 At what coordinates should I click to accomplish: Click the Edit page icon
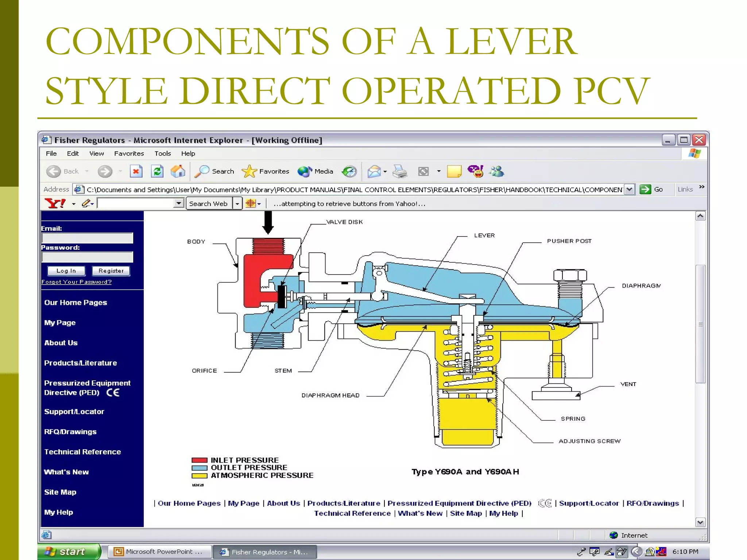coord(423,171)
